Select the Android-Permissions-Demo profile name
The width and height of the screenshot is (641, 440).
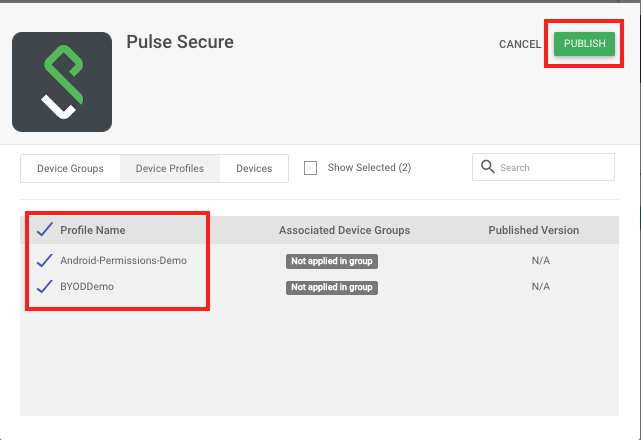123,260
